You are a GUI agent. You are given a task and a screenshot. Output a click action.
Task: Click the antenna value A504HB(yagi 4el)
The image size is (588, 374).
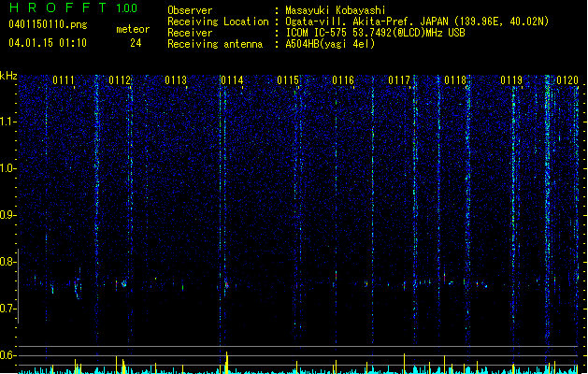[330, 44]
